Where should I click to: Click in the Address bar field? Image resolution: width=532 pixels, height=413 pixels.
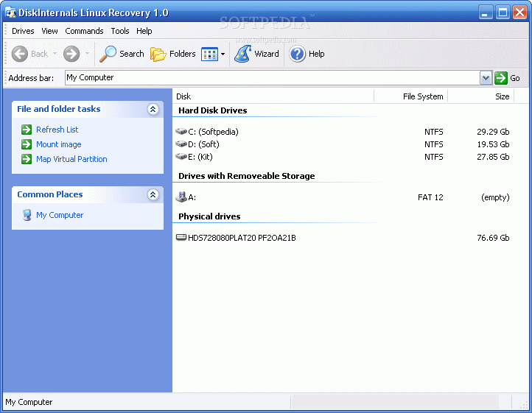(272, 77)
